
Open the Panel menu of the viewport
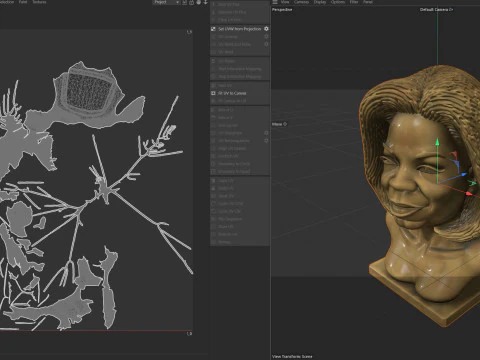click(368, 2)
